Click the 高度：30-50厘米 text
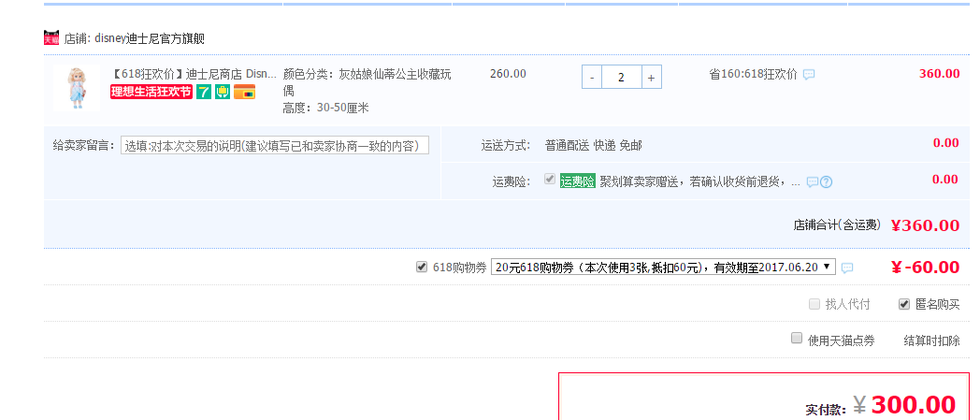 coord(325,108)
